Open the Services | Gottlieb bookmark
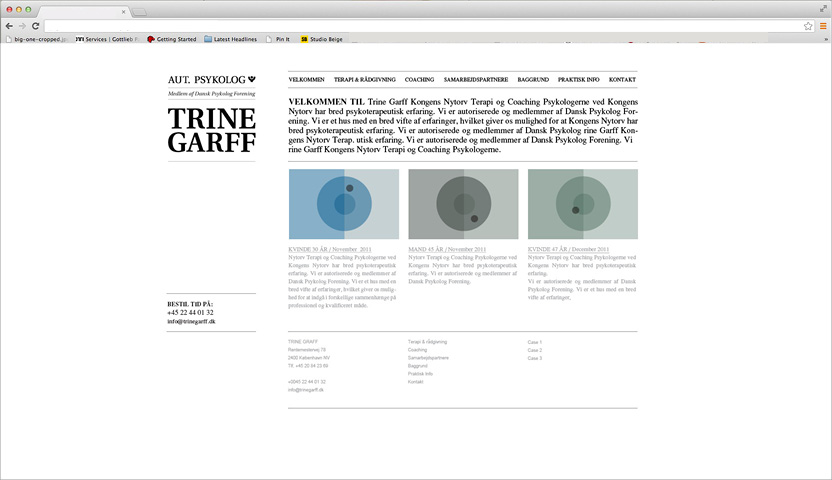The image size is (832, 480). pyautogui.click(x=107, y=39)
